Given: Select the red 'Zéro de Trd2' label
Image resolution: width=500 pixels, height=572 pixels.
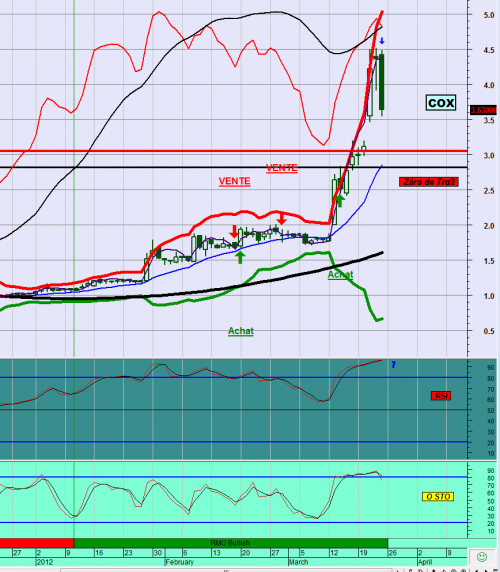Looking at the screenshot, I should (429, 182).
